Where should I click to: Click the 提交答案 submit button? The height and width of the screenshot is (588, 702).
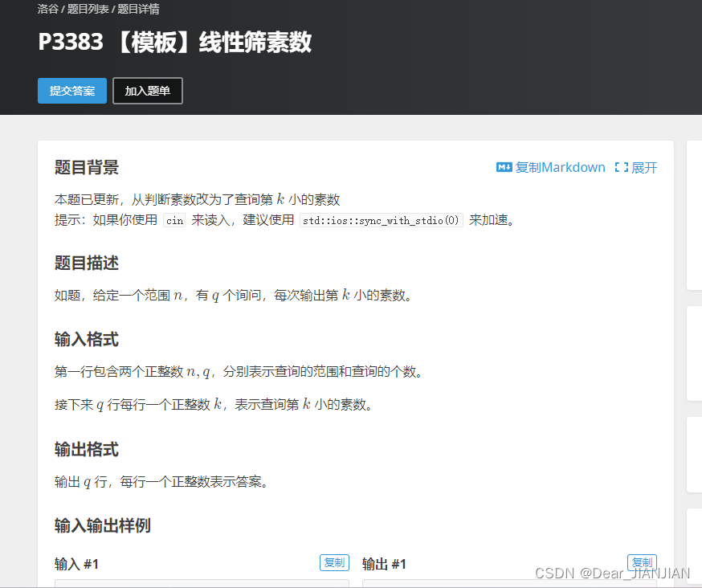tap(72, 91)
